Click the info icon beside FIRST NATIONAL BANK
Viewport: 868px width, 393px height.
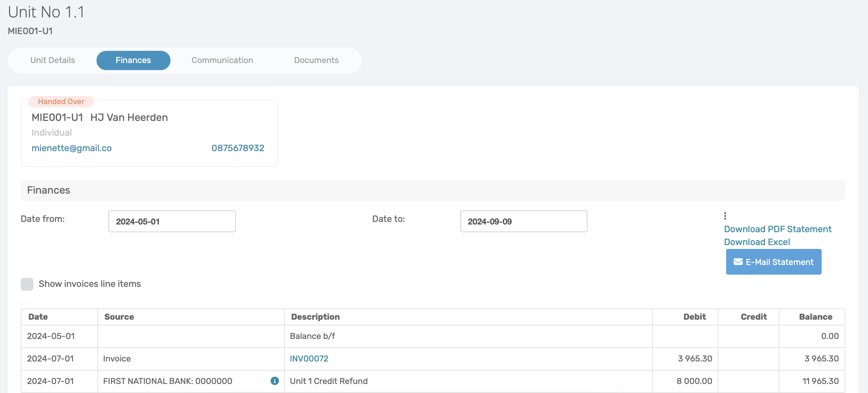pos(274,380)
